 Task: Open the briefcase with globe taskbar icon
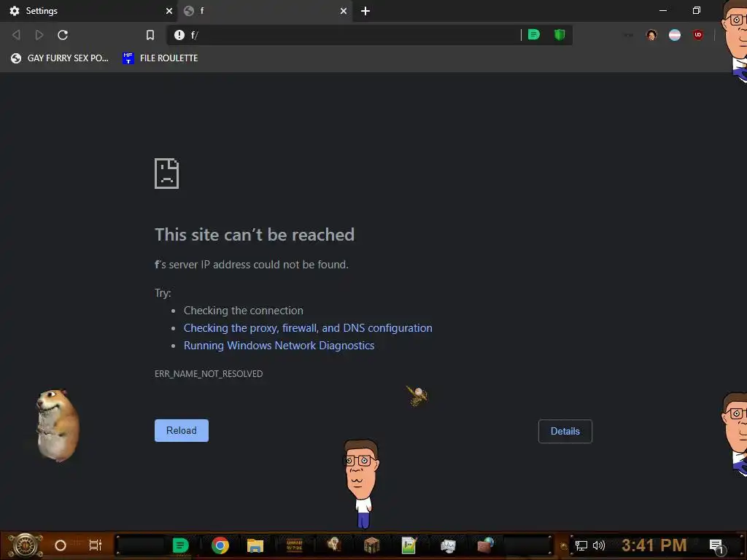click(485, 545)
